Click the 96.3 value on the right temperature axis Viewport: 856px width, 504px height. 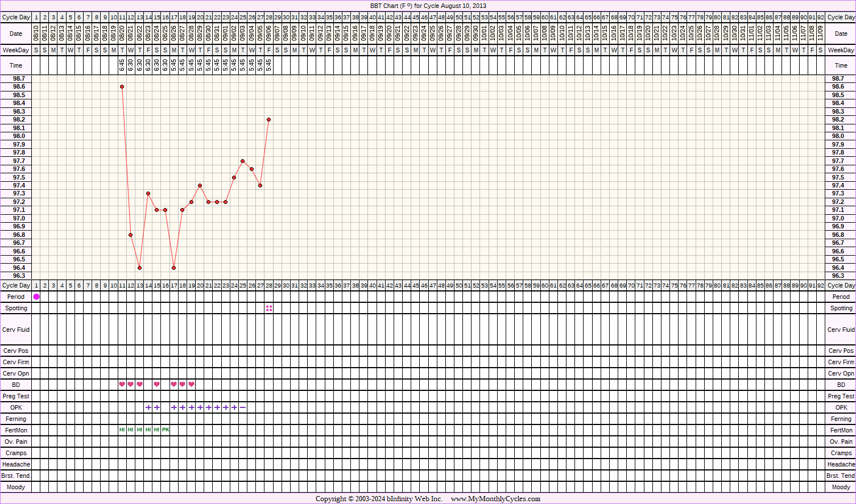(x=838, y=276)
